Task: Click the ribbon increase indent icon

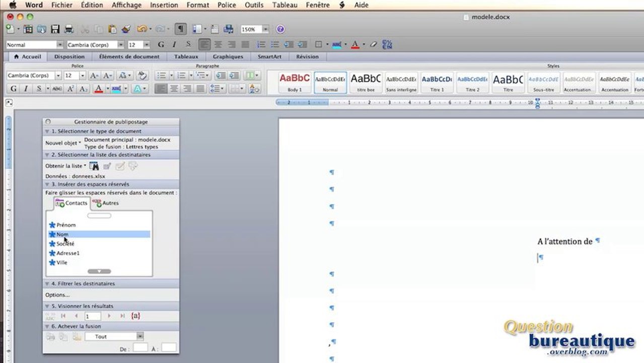Action: (234, 76)
